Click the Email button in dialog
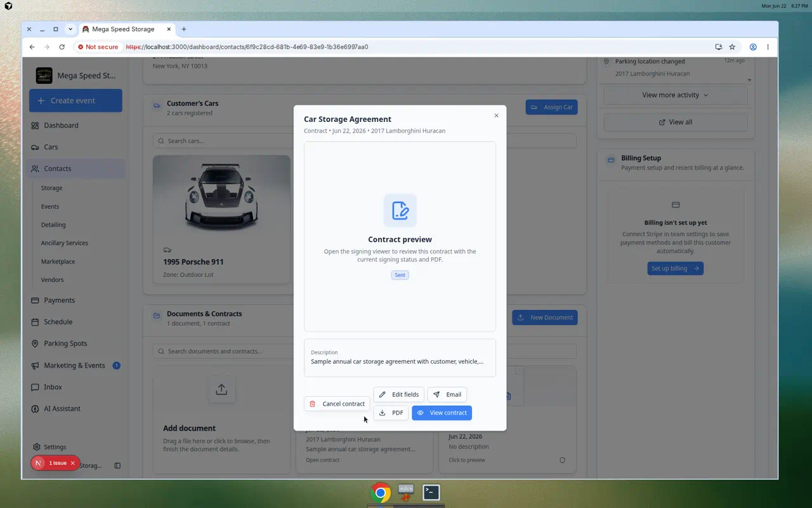Screen dimensions: 812x508 [447, 394]
